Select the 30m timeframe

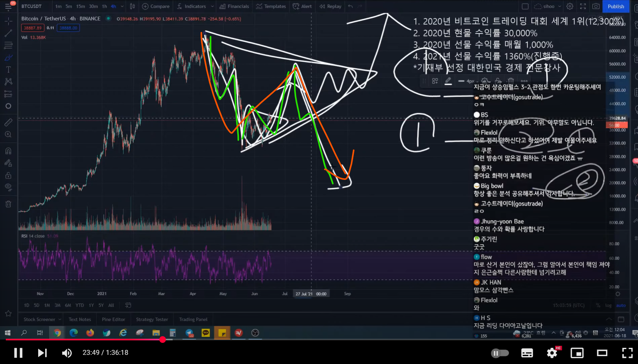93,6
